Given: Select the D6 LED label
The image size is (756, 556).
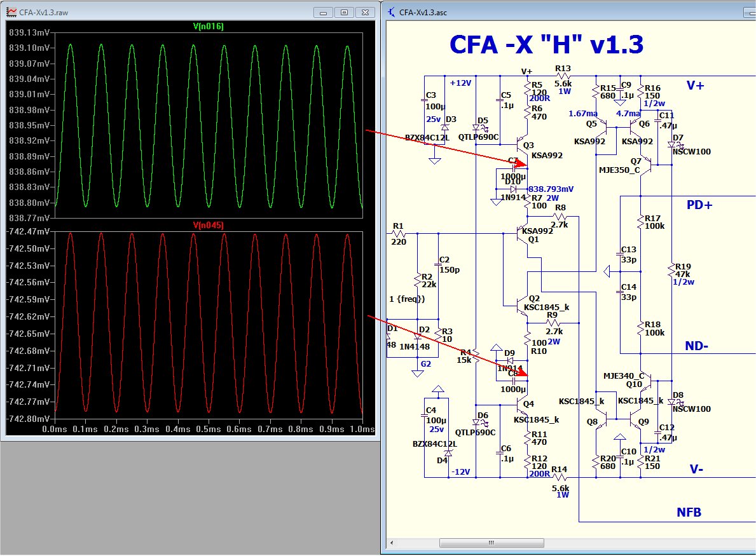Looking at the screenshot, I should (483, 415).
